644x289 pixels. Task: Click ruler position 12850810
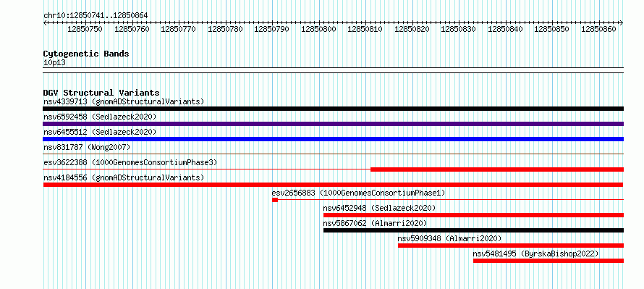[365, 29]
